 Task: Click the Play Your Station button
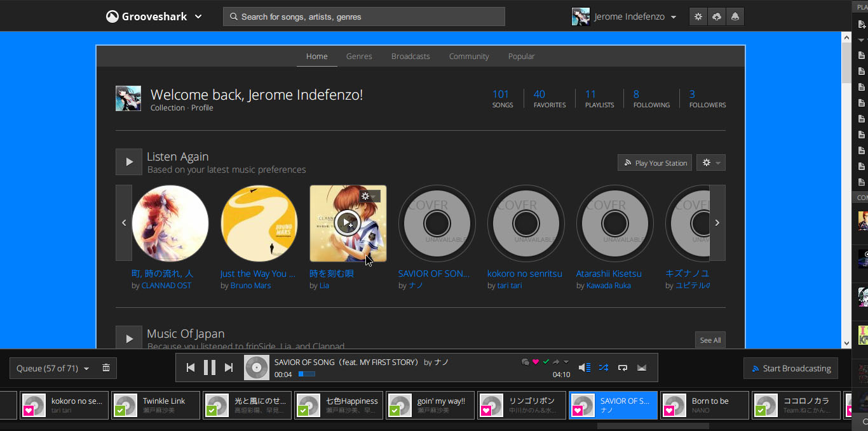click(x=654, y=163)
